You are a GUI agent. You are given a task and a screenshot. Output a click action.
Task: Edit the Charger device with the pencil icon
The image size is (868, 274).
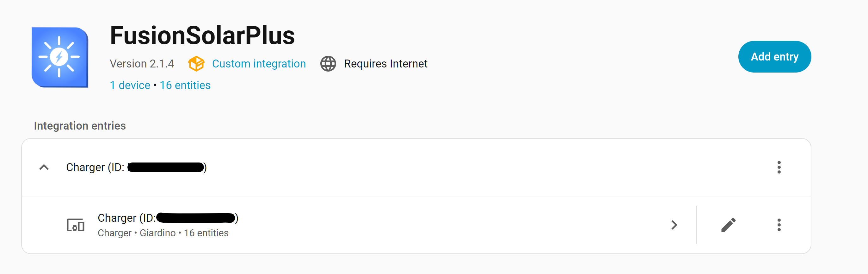(x=728, y=225)
